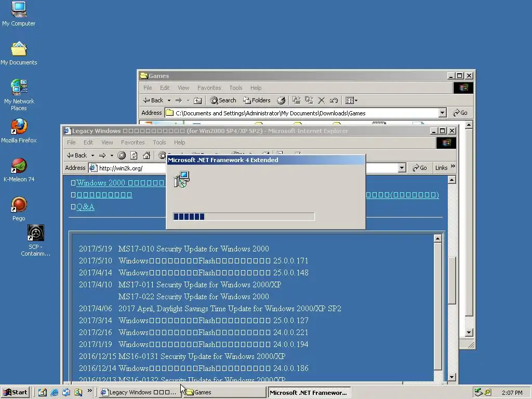Click the Copy To icon in Games toolbar
This screenshot has height=399, width=532.
tap(309, 100)
